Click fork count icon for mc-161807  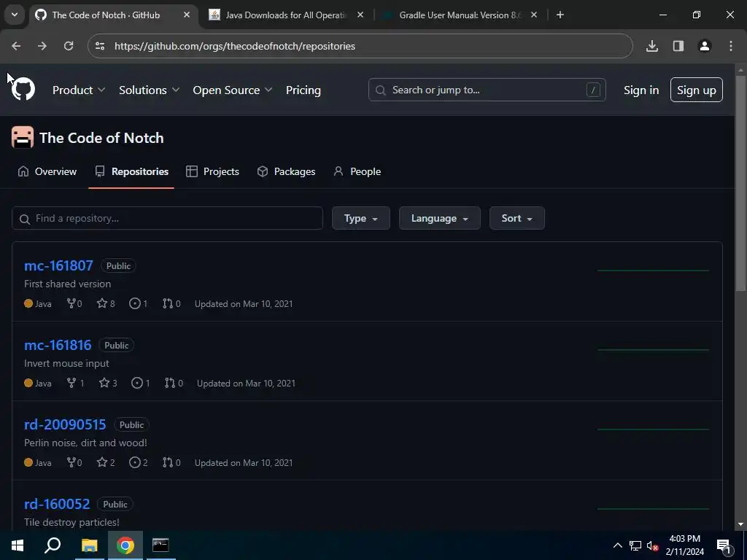pos(71,303)
